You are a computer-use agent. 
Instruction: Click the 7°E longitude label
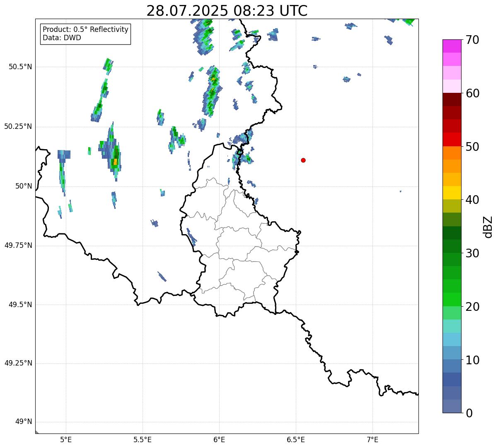[372, 439]
